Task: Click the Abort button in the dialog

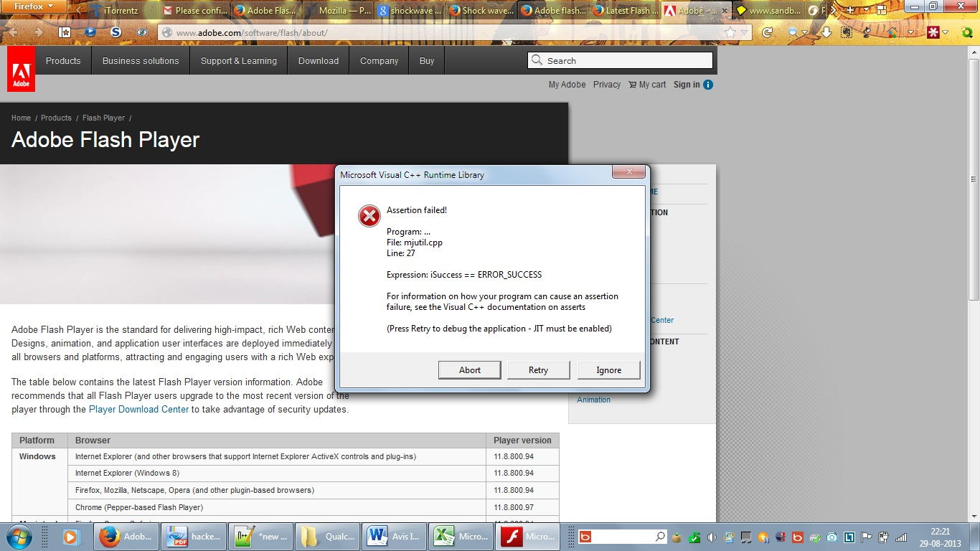Action: point(470,370)
